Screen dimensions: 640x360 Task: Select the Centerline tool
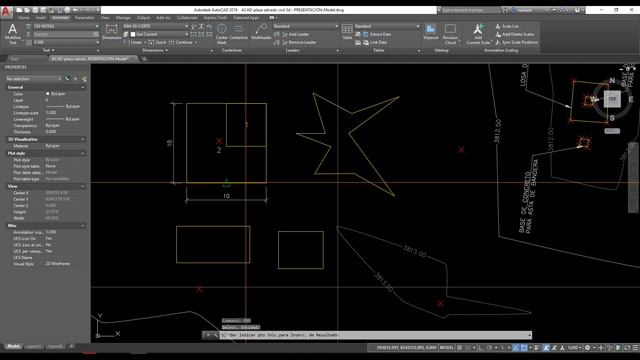pyautogui.click(x=238, y=32)
